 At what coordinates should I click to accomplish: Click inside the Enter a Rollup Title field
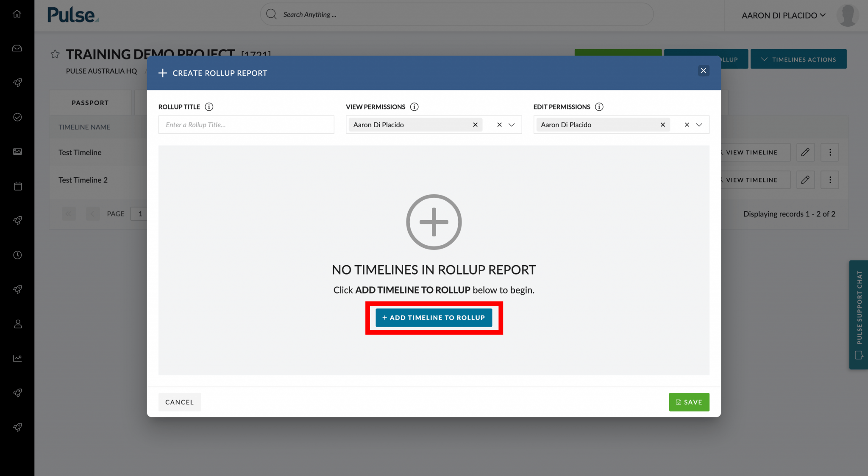(x=246, y=124)
